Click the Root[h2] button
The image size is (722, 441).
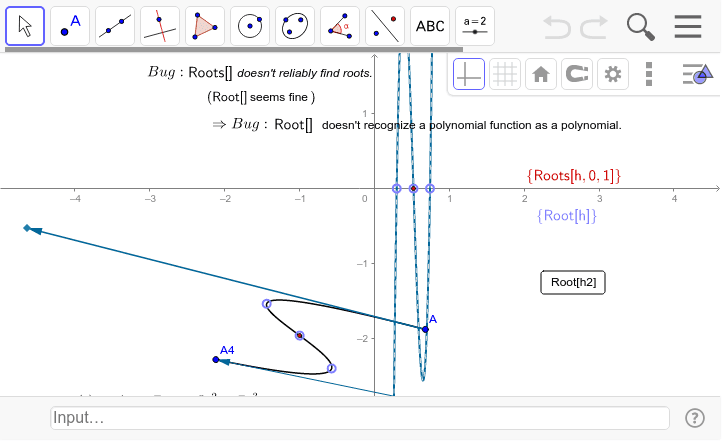[x=573, y=282]
